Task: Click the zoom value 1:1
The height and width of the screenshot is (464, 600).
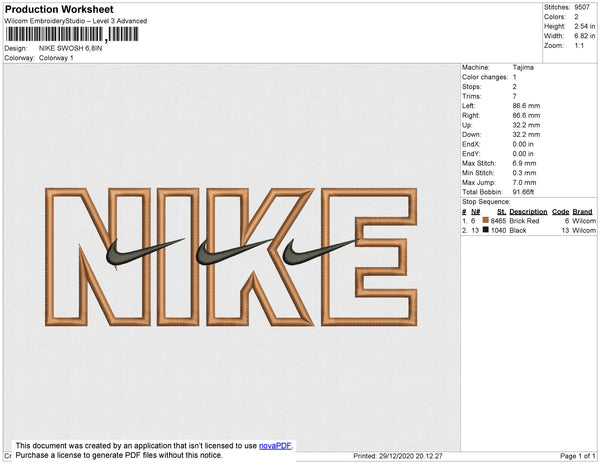Action: (579, 46)
